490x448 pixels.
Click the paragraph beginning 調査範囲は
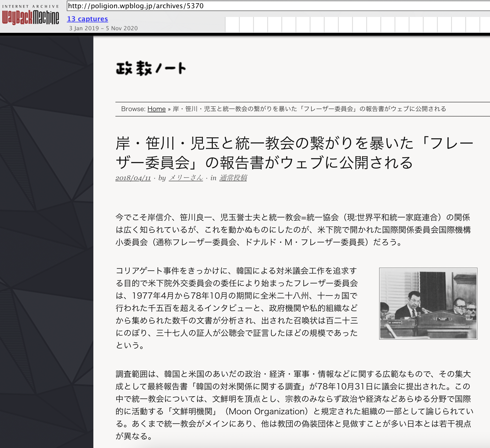coord(294,405)
